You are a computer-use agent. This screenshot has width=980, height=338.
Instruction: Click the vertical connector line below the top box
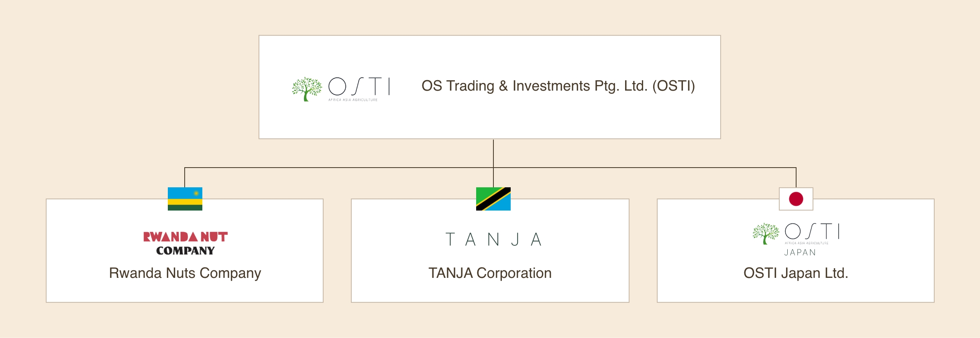pyautogui.click(x=493, y=153)
